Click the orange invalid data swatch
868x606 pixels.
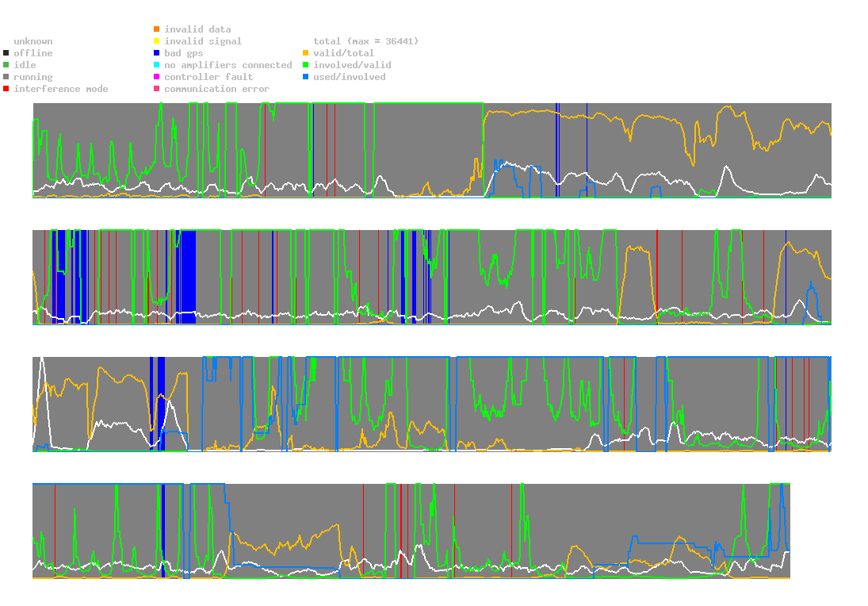click(x=157, y=29)
